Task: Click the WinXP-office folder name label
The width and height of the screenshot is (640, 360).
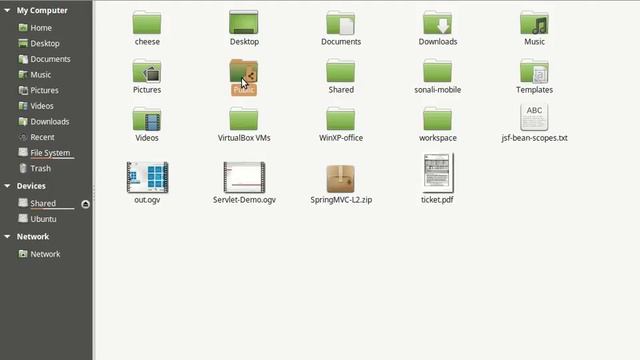Action: [x=341, y=138]
